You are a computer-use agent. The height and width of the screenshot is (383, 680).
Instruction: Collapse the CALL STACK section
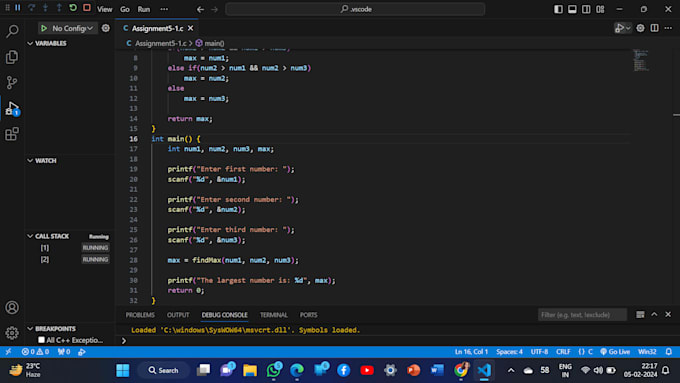pos(30,236)
